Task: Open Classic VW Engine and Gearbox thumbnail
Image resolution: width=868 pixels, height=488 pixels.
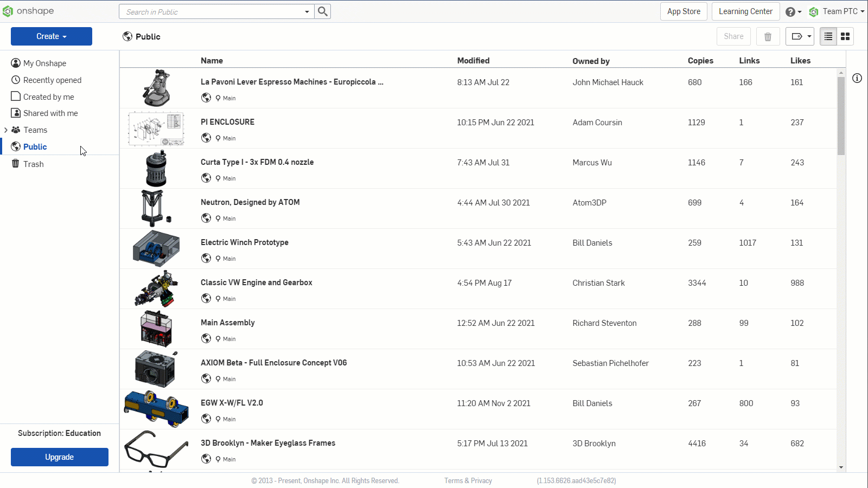Action: (x=156, y=289)
